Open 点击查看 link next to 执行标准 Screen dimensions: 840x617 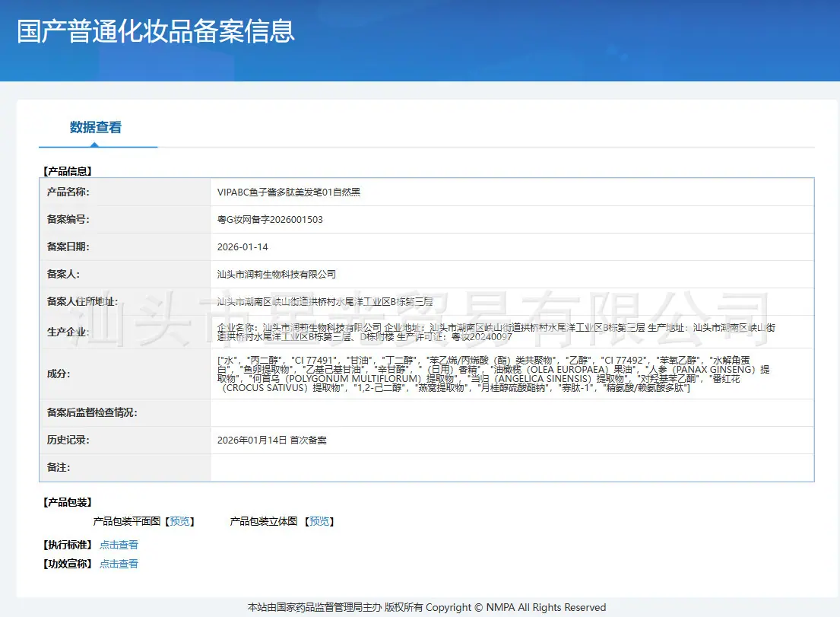tap(119, 545)
